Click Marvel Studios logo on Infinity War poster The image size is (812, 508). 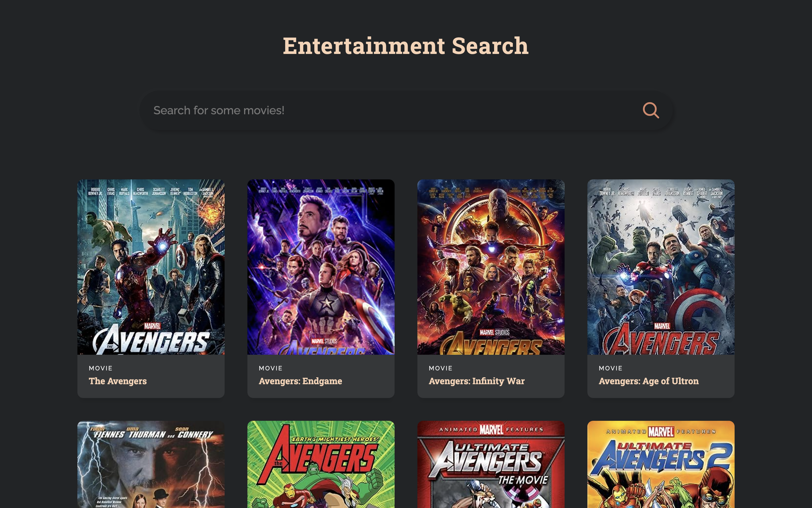click(x=494, y=332)
